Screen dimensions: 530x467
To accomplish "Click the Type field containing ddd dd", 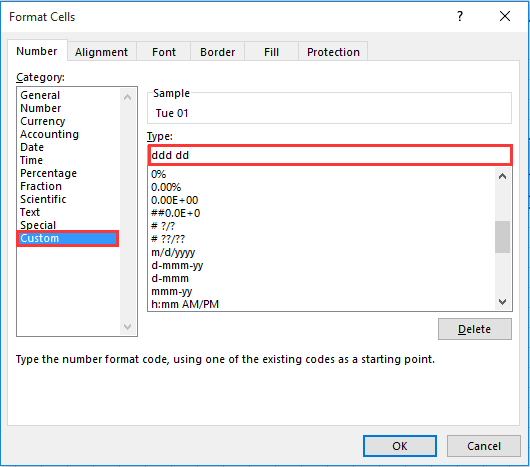I will 330,155.
